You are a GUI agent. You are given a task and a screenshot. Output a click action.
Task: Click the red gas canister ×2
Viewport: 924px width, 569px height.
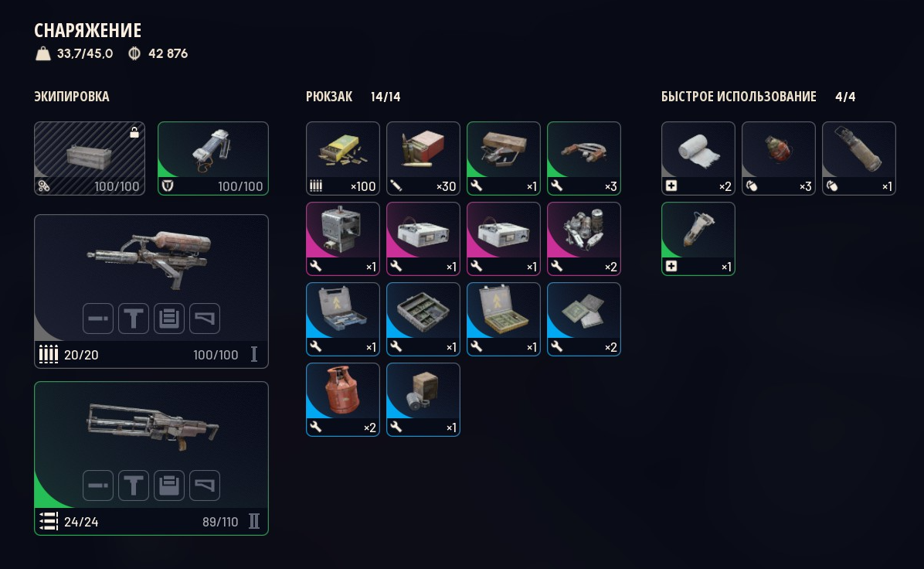pyautogui.click(x=343, y=400)
